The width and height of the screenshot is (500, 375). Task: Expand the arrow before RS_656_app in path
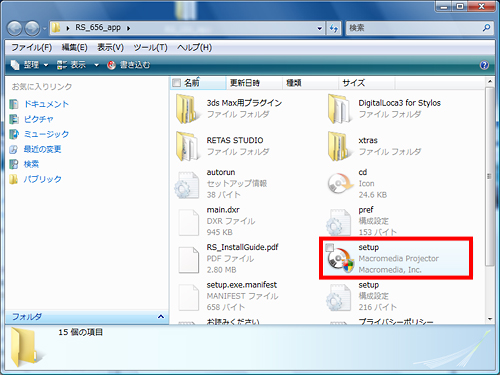coord(68,28)
